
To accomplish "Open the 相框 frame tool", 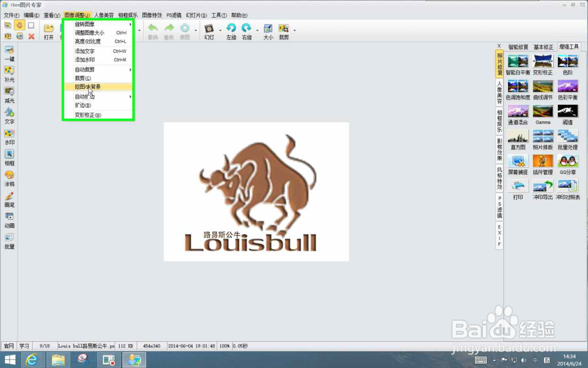I will click(x=9, y=158).
